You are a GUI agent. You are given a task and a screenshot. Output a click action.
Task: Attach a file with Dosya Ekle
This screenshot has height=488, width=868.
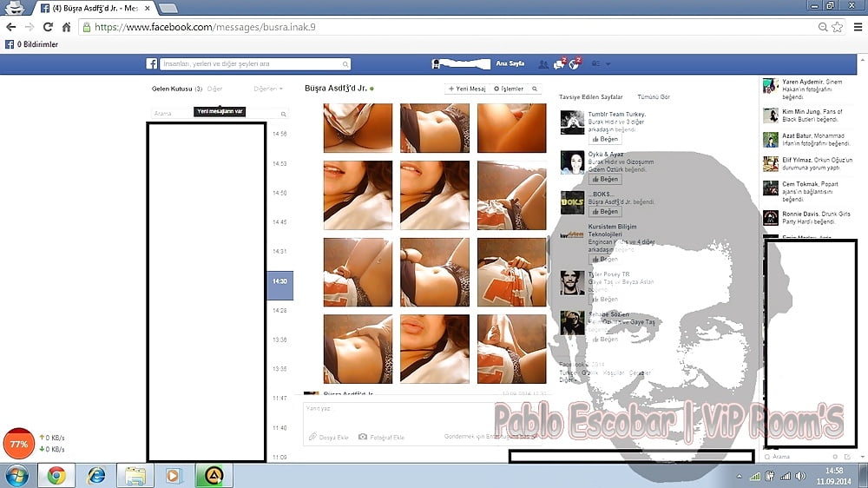pos(329,437)
